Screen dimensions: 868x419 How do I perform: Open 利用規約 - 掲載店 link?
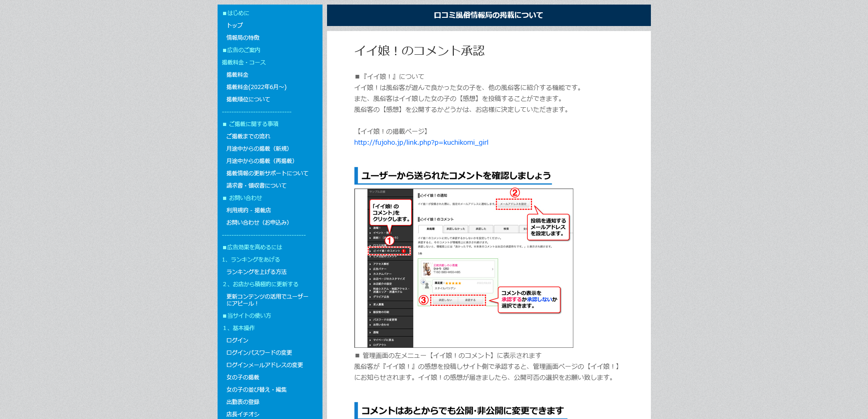point(249,210)
